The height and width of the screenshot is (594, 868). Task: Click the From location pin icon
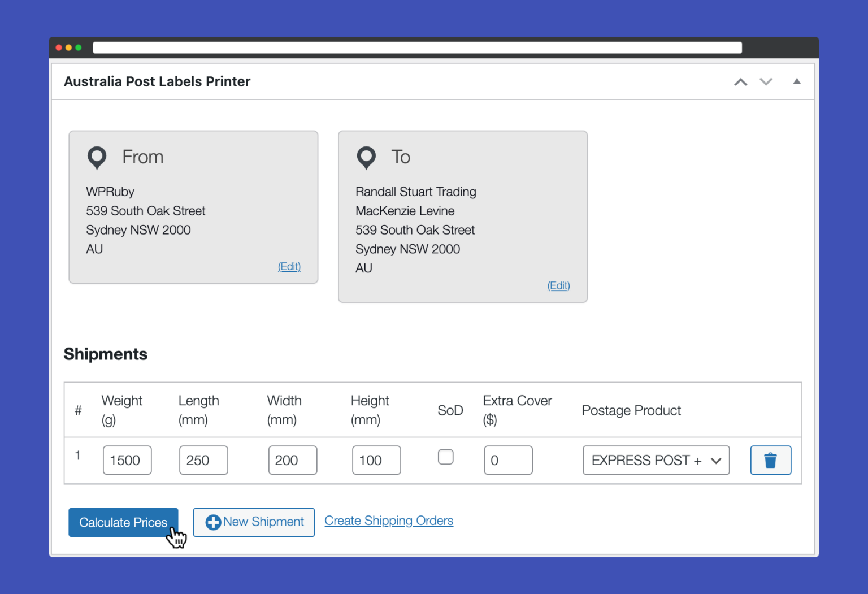[97, 158]
